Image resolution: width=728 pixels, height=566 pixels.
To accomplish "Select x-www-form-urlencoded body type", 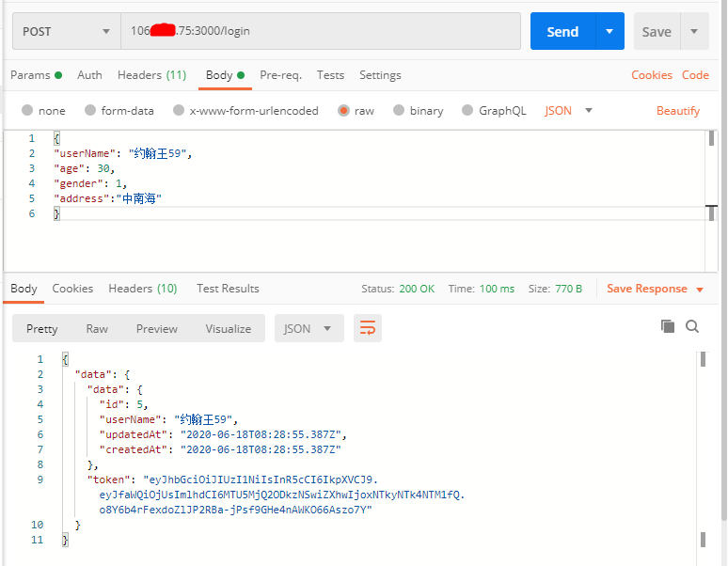I will tap(179, 110).
